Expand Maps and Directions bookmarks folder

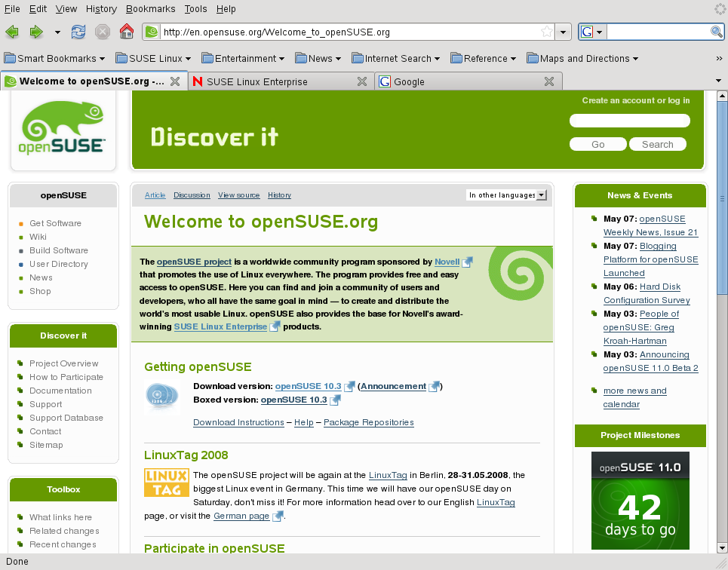click(x=582, y=59)
